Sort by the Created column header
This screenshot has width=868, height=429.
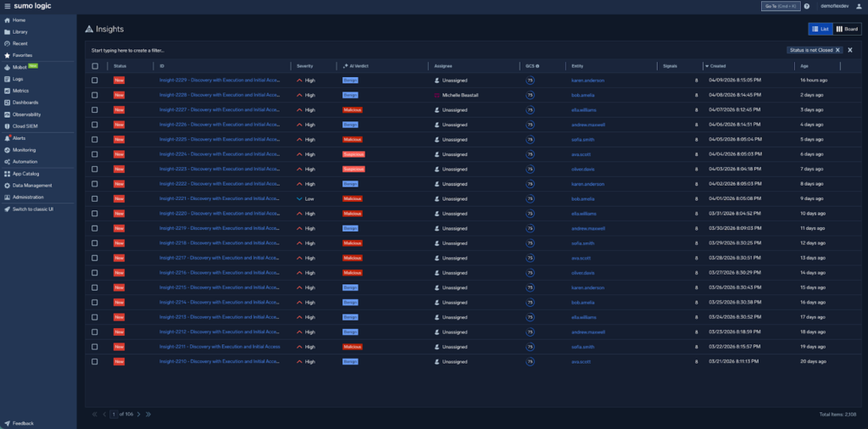pyautogui.click(x=718, y=65)
